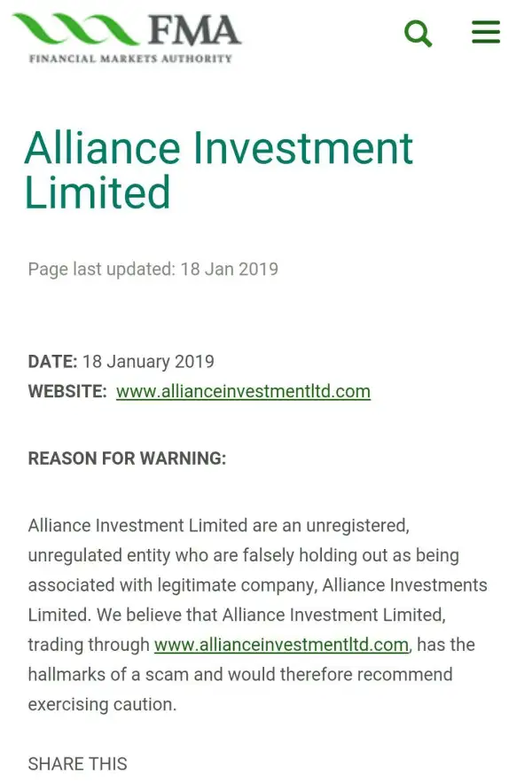Click the SHARE THIS text
Image resolution: width=532 pixels, height=784 pixels.
pos(77,764)
